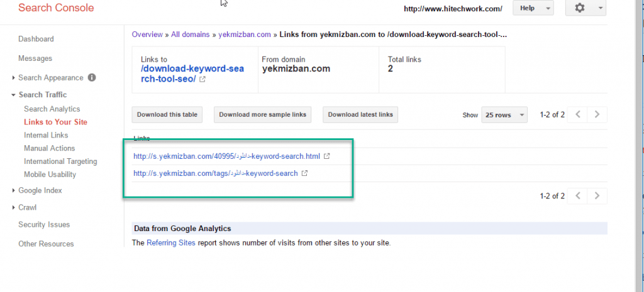Go to Overview breadcrumb
644x292 pixels.
coord(147,35)
